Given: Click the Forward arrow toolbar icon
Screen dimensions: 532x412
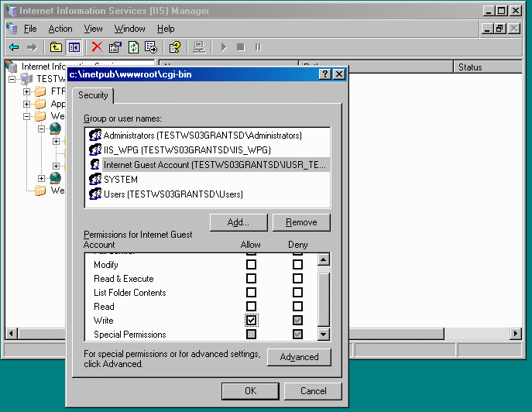Looking at the screenshot, I should 32,47.
